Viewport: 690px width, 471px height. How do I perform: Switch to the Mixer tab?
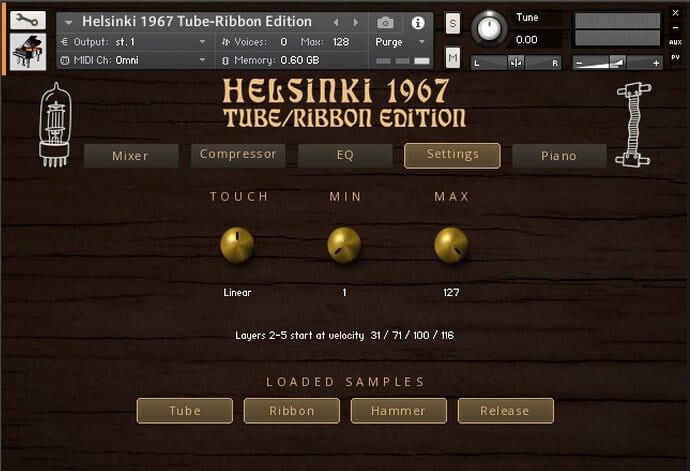point(131,156)
